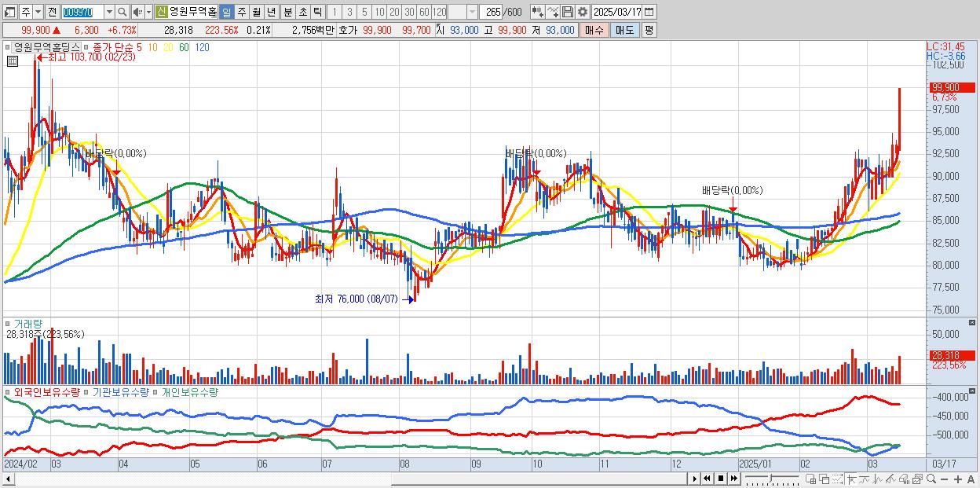Screen dimensions: 980x488
Task: Open the custom interval combo box dropdown
Action: (472, 12)
